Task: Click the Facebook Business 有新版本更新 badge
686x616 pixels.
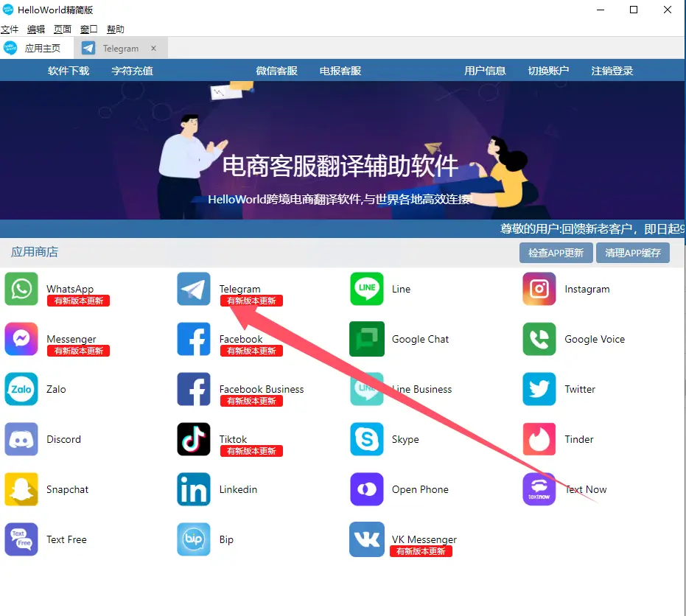Action: tap(251, 401)
